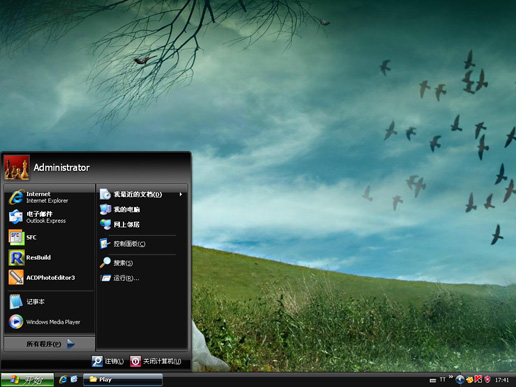Expand 我最近的文档(D) recent documents submenu
This screenshot has height=387, width=516.
(142, 194)
